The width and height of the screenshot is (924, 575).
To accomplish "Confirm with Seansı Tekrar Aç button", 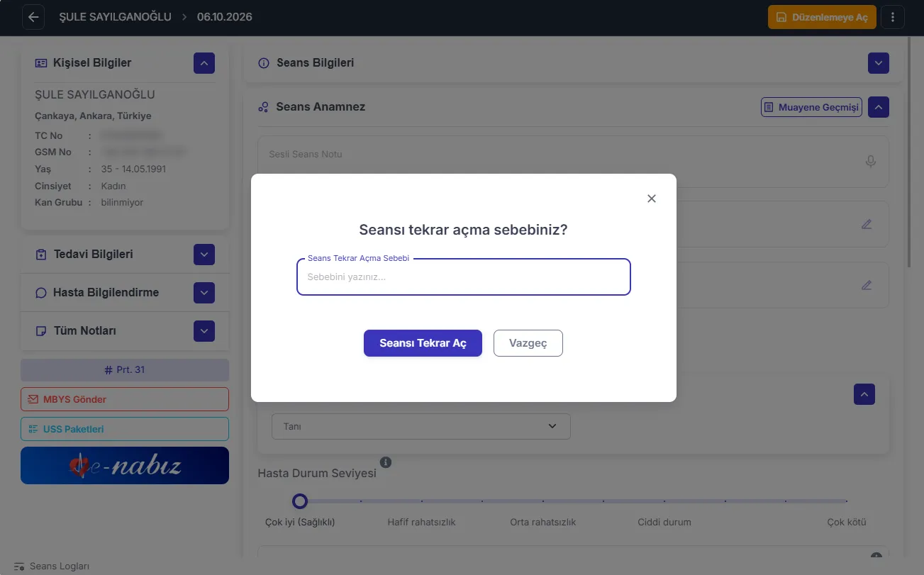I will [x=423, y=343].
